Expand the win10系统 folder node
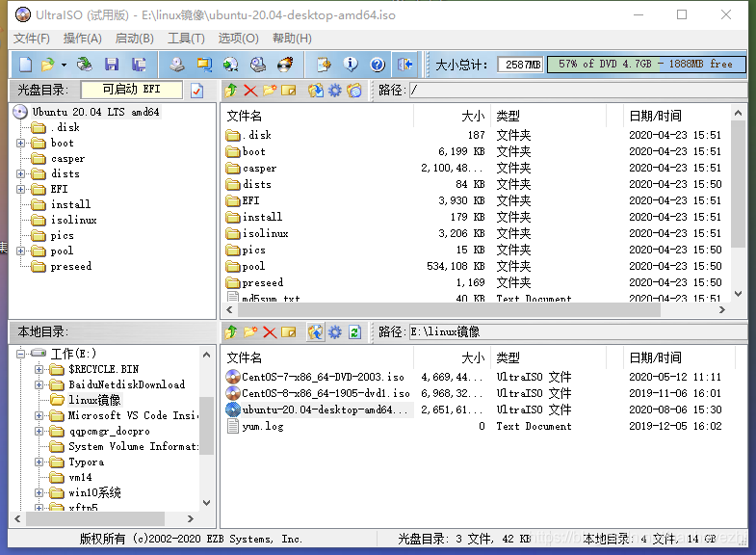Viewport: 756px width, 555px height. tap(39, 492)
